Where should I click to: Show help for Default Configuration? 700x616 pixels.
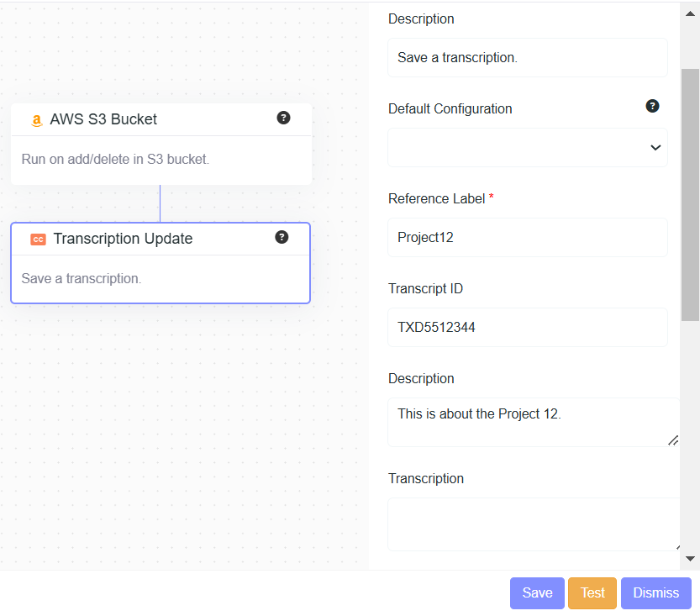pos(652,106)
